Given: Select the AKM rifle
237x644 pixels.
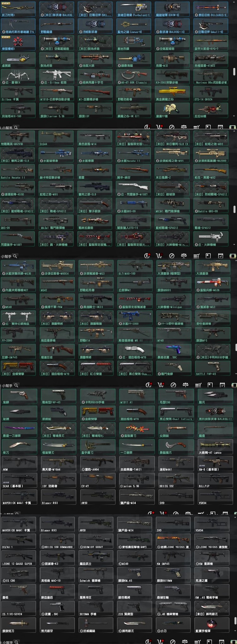Looking at the screenshot, I should point(19,464).
